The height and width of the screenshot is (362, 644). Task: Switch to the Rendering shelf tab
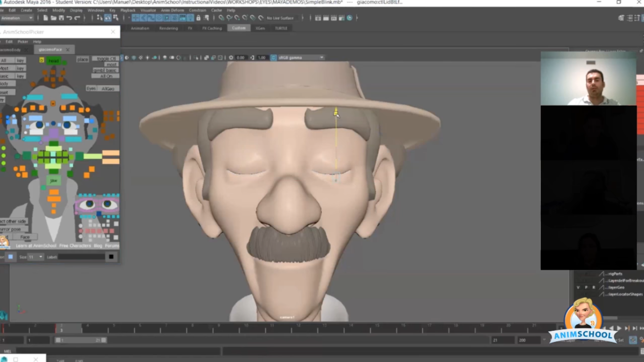168,28
